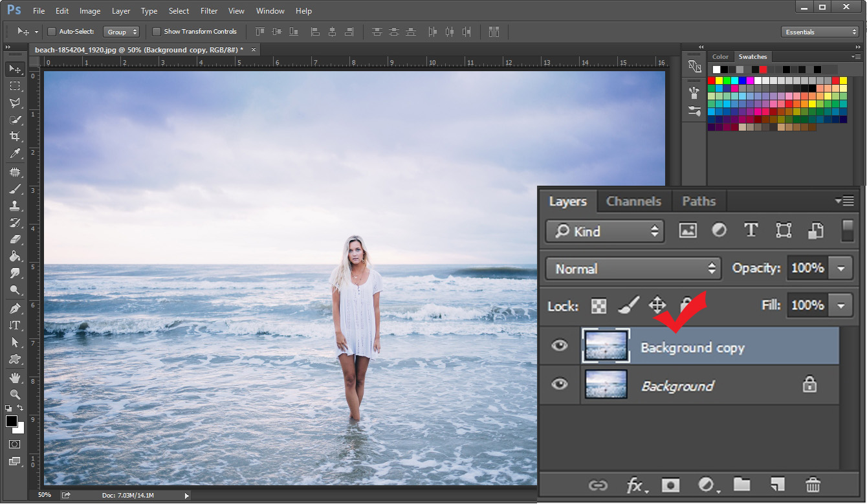The width and height of the screenshot is (867, 504).
Task: Select the Rectangular Marquee tool
Action: [14, 86]
